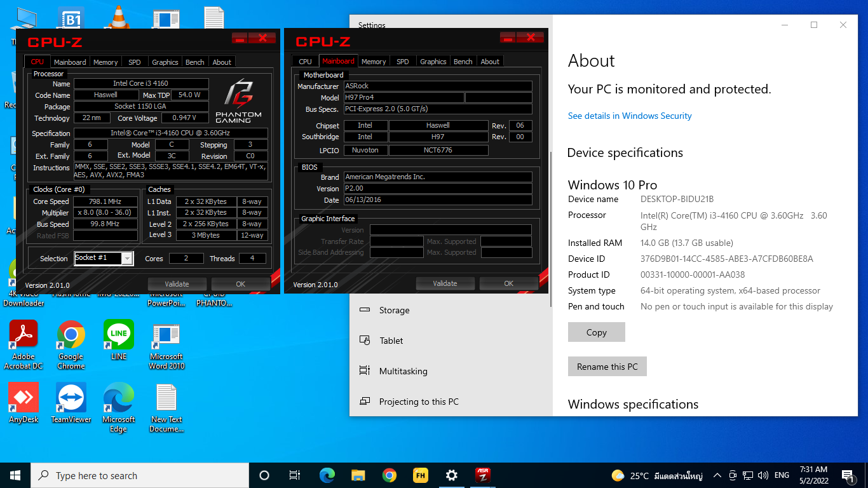Click the yellow FH icon on the taskbar
This screenshot has width=868, height=488.
(420, 475)
